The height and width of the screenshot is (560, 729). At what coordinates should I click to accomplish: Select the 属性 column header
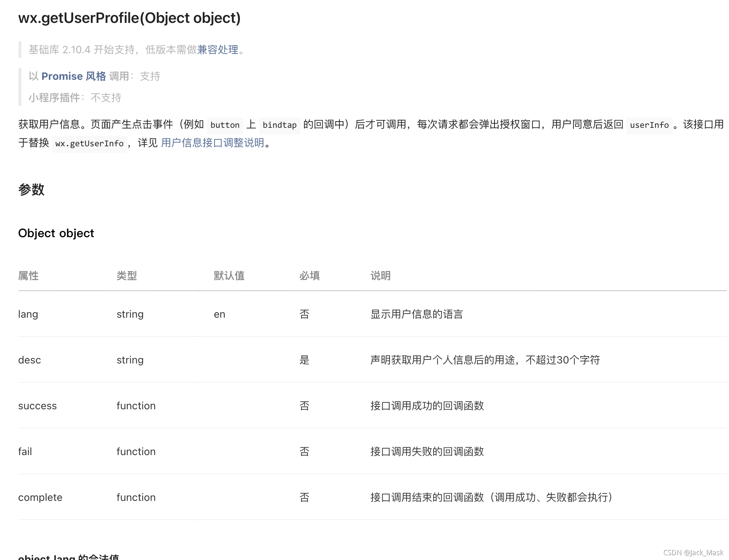[x=28, y=276]
